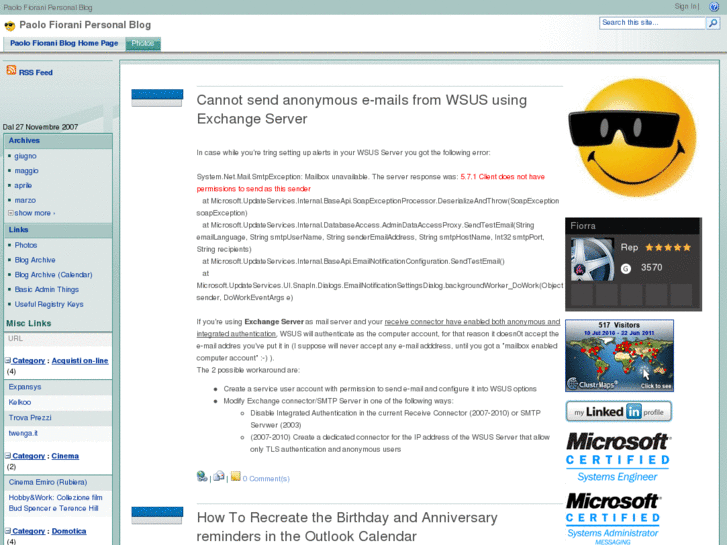This screenshot has width=727, height=545.
Task: Click the RSS Feed orange icon
Action: point(11,70)
